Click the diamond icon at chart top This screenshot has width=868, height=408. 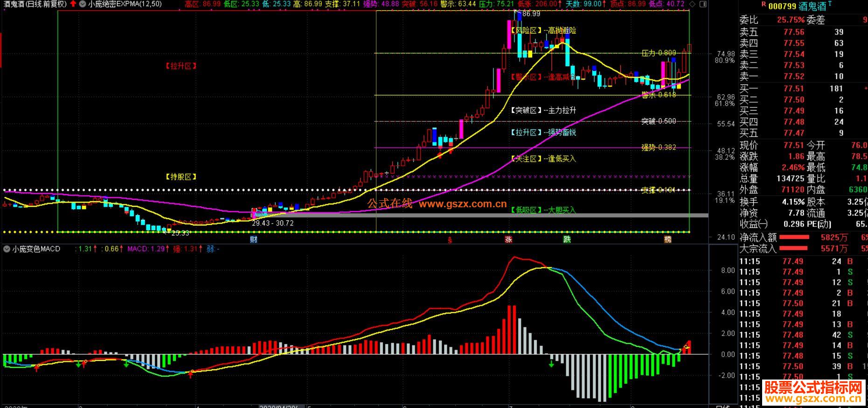tap(692, 4)
